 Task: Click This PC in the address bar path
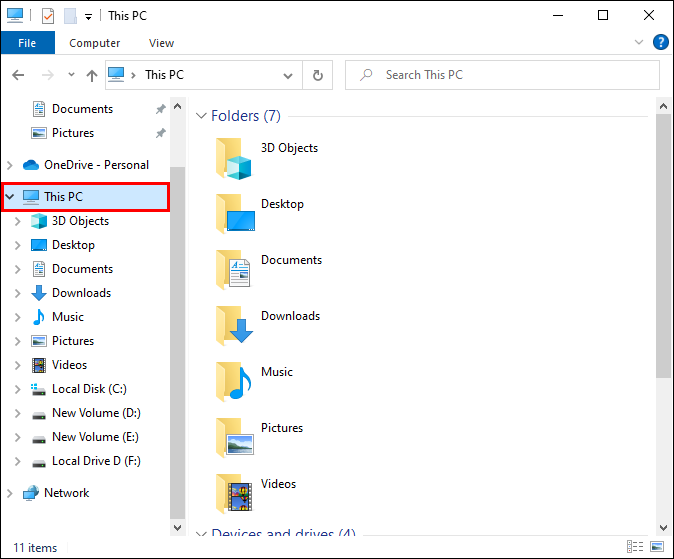point(164,75)
